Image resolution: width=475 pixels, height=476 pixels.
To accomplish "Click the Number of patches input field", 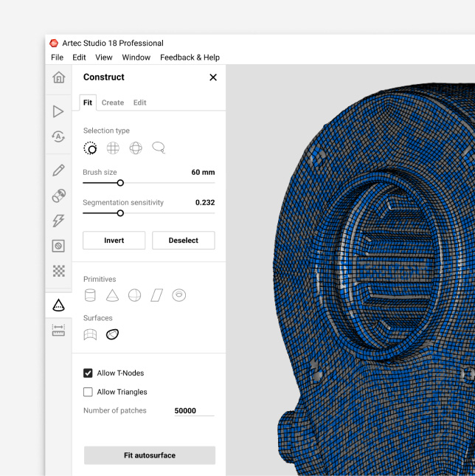I will coord(194,410).
